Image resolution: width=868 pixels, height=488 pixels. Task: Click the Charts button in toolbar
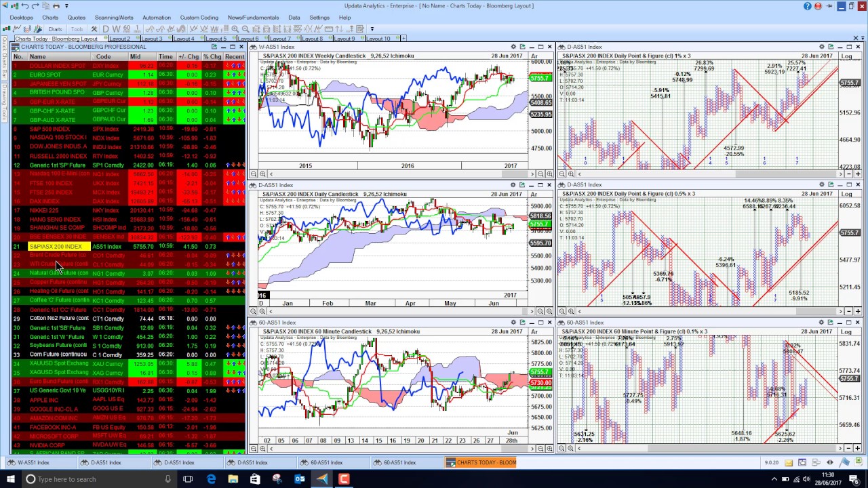(55, 29)
